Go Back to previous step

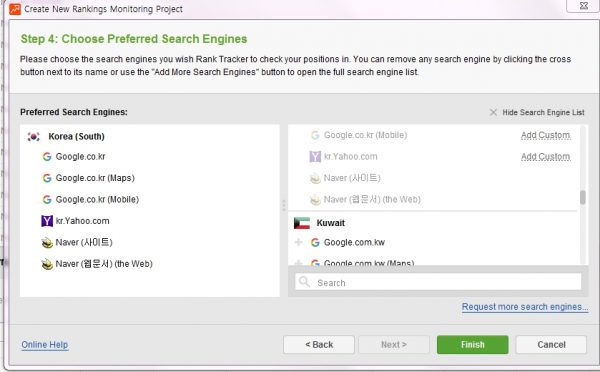(319, 345)
